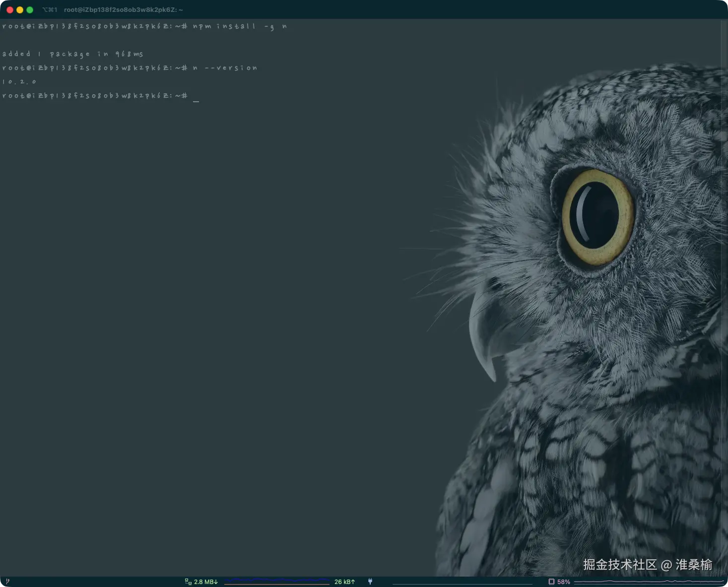728x587 pixels.
Task: Click the ⌥⌘1 window shortcut label
Action: 50,10
